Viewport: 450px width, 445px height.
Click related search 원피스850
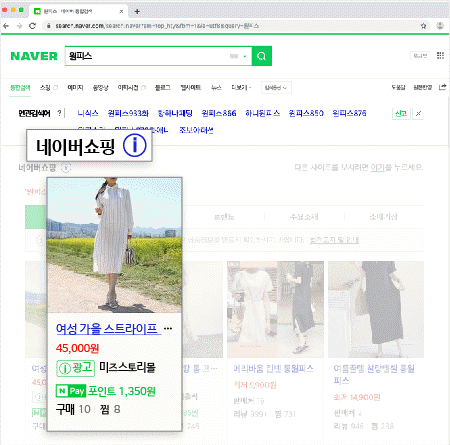[306, 113]
